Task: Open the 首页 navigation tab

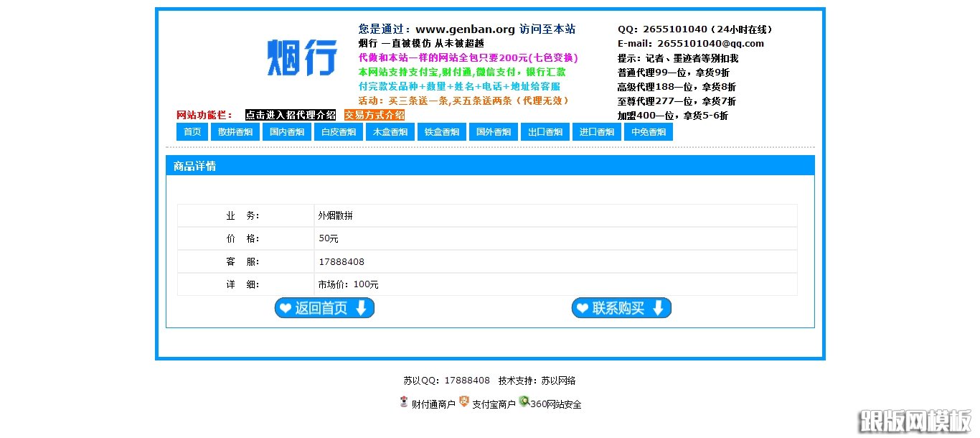Action: pyautogui.click(x=192, y=131)
